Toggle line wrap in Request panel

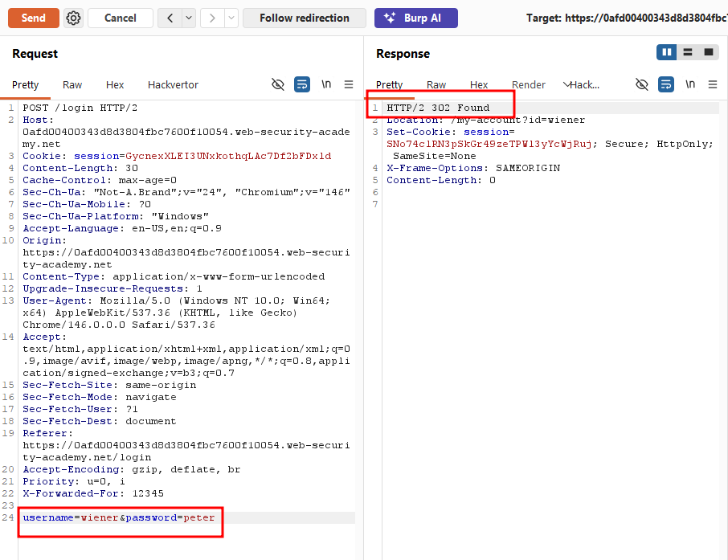click(302, 84)
